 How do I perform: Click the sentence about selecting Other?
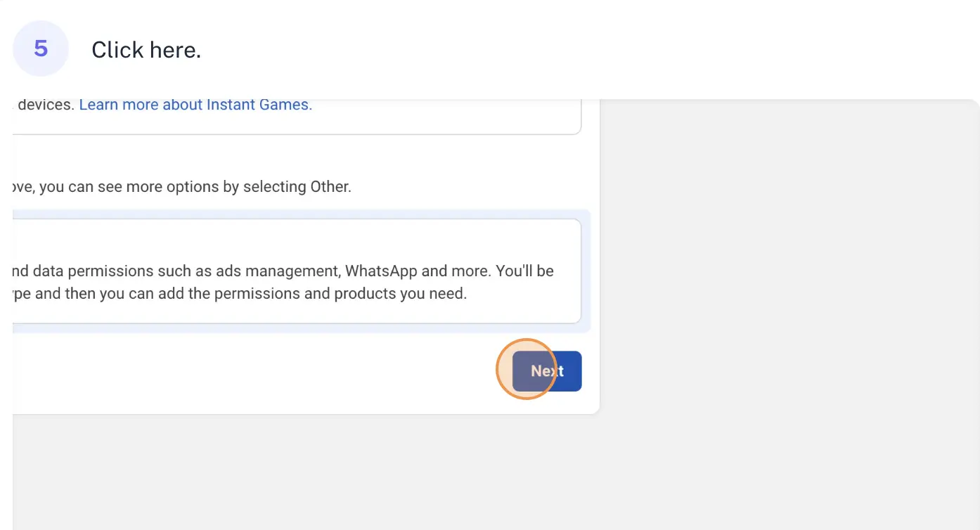tap(181, 187)
